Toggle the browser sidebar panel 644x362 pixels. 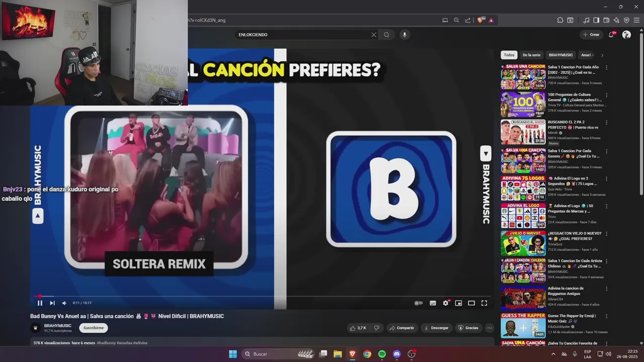[596, 20]
